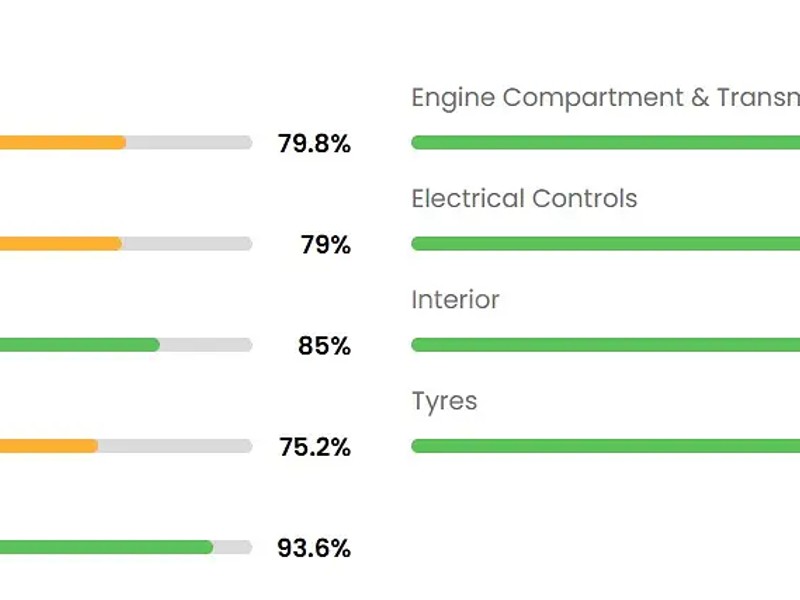Click the gray unfilled end of the 75.2% bar
The height and width of the screenshot is (600, 800).
click(x=175, y=446)
